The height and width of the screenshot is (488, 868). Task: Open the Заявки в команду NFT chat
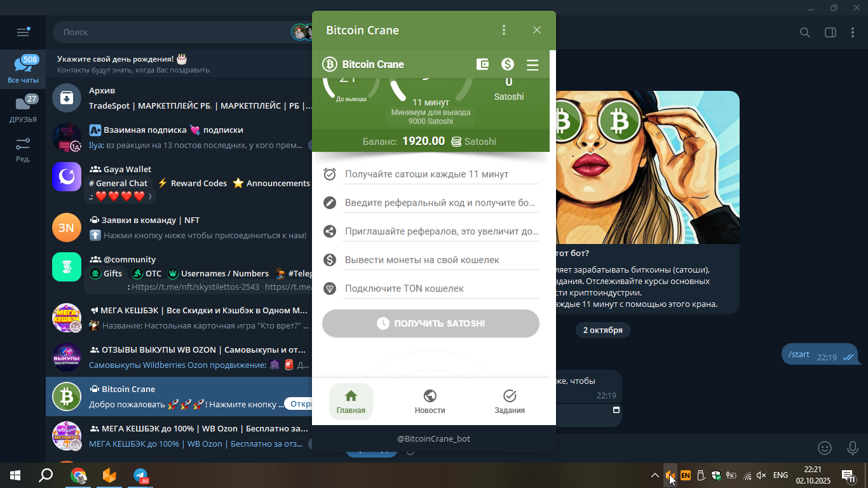(179, 227)
